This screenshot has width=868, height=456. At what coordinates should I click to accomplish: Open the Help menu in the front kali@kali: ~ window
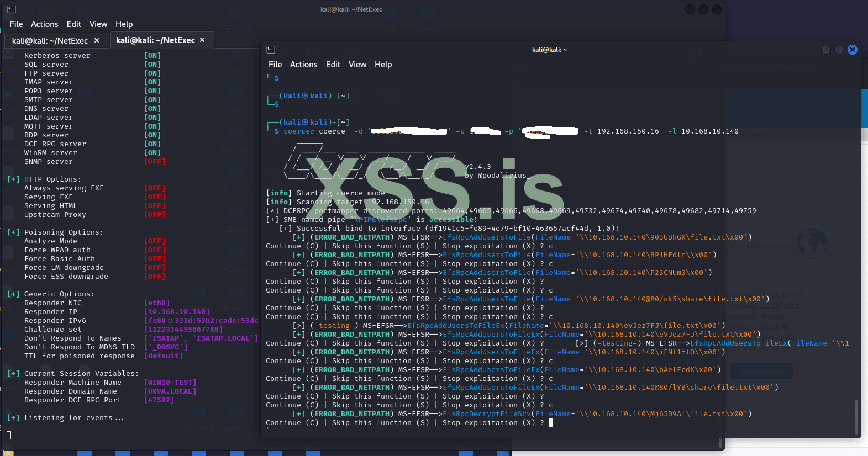click(383, 65)
